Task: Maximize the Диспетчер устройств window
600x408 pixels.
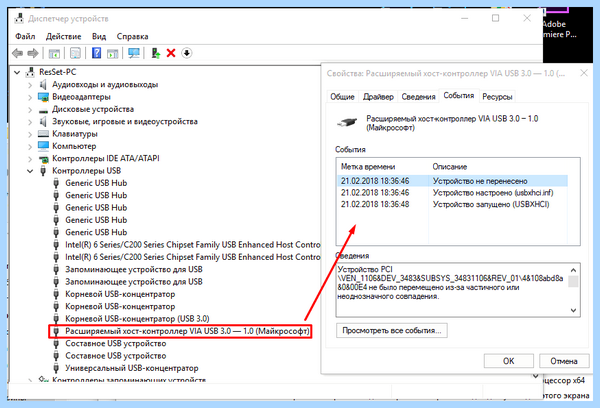Action: (x=496, y=18)
